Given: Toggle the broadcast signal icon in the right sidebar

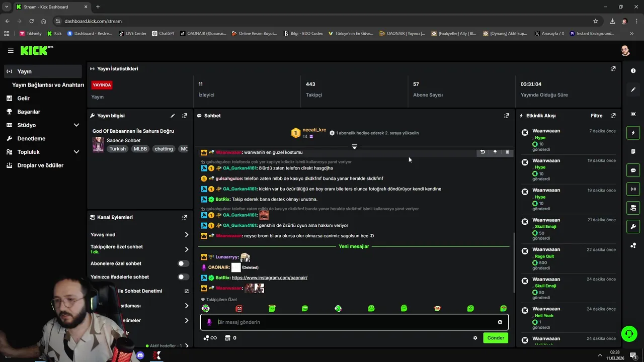Looking at the screenshot, I should (633, 189).
